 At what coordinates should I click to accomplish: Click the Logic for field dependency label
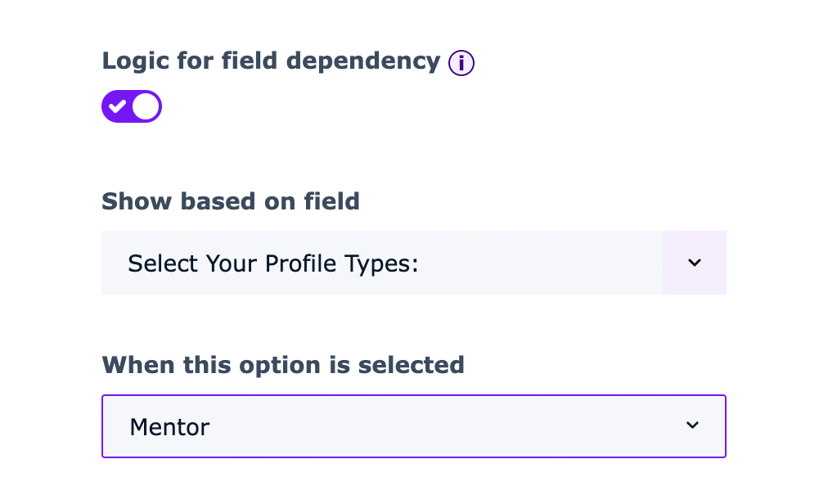click(271, 61)
